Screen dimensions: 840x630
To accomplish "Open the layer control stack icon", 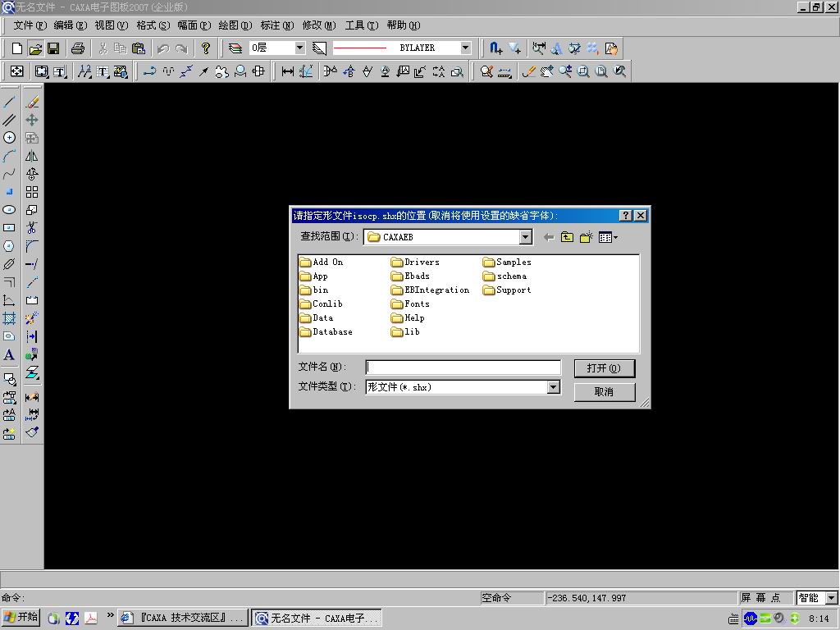I will click(x=235, y=48).
